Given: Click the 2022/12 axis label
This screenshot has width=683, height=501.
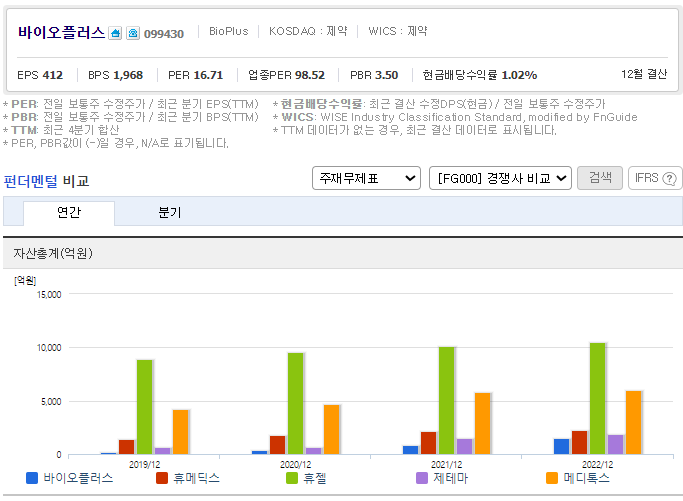Looking at the screenshot, I should 598,464.
